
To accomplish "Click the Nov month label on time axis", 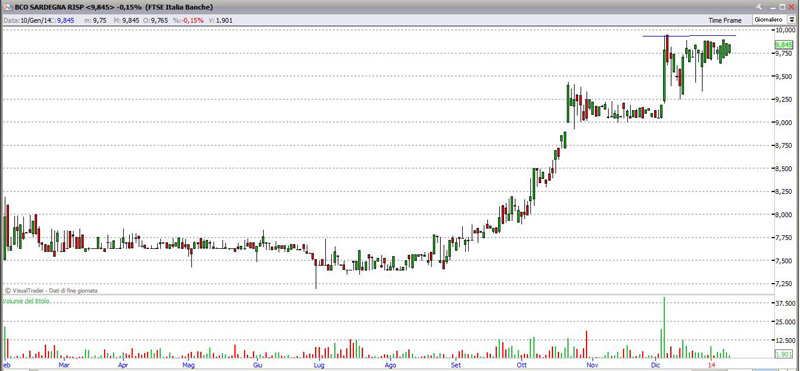I will 592,365.
